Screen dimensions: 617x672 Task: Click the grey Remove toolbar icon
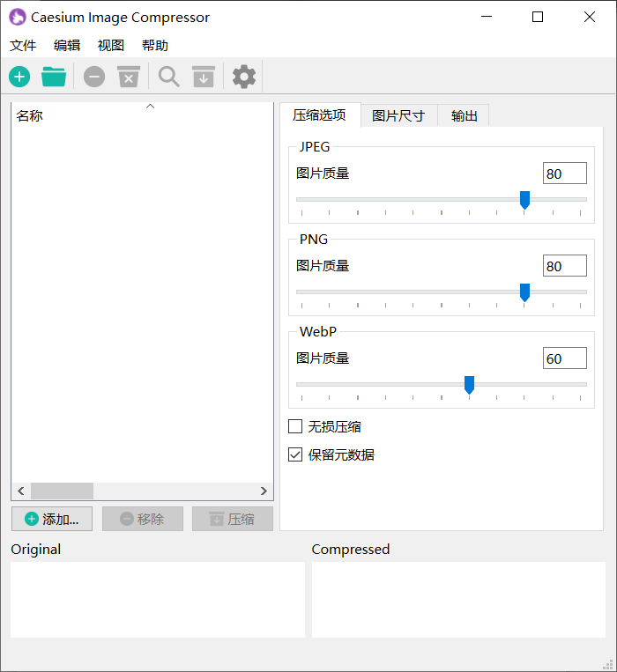[x=94, y=78]
